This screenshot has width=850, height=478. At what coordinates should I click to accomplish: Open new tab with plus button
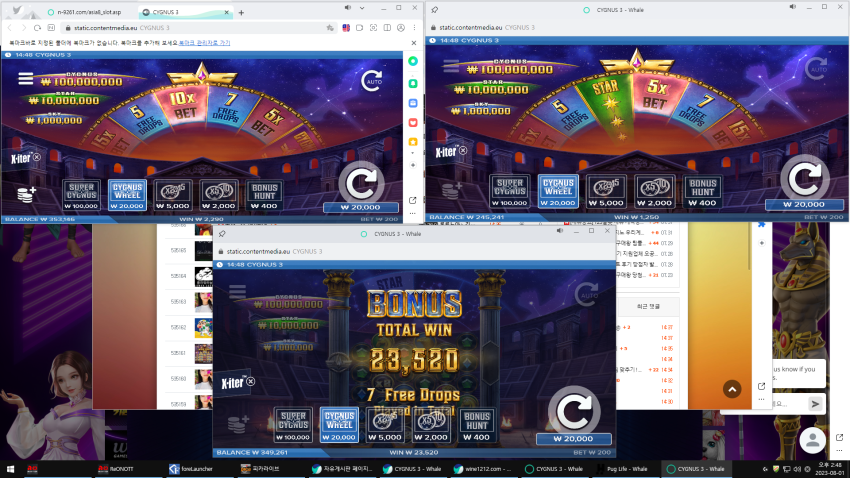click(241, 12)
